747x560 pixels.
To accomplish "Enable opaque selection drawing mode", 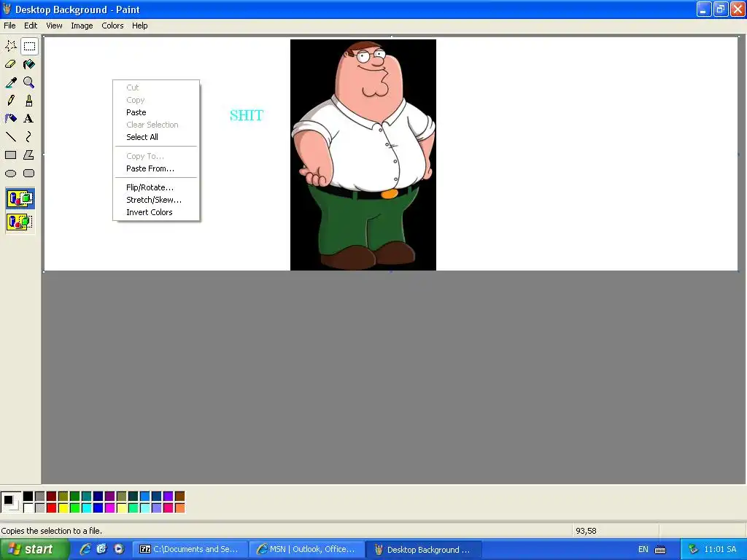I will pyautogui.click(x=20, y=198).
